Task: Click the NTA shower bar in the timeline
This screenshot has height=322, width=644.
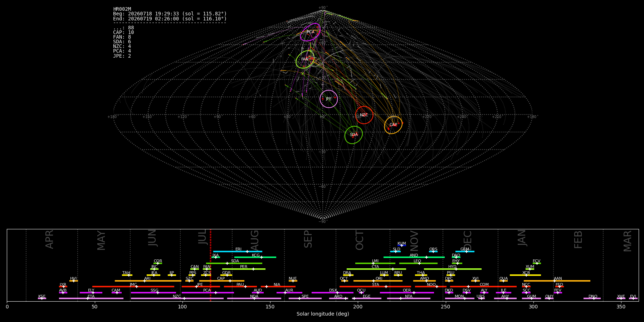Action: (409, 298)
